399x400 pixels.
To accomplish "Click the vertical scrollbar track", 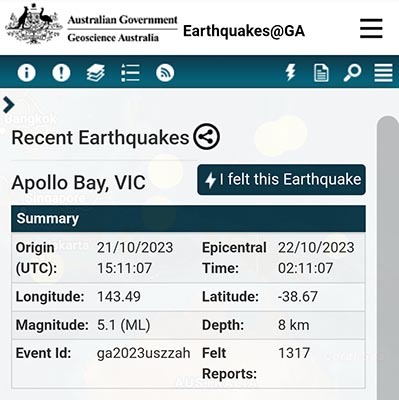I will point(388,258).
